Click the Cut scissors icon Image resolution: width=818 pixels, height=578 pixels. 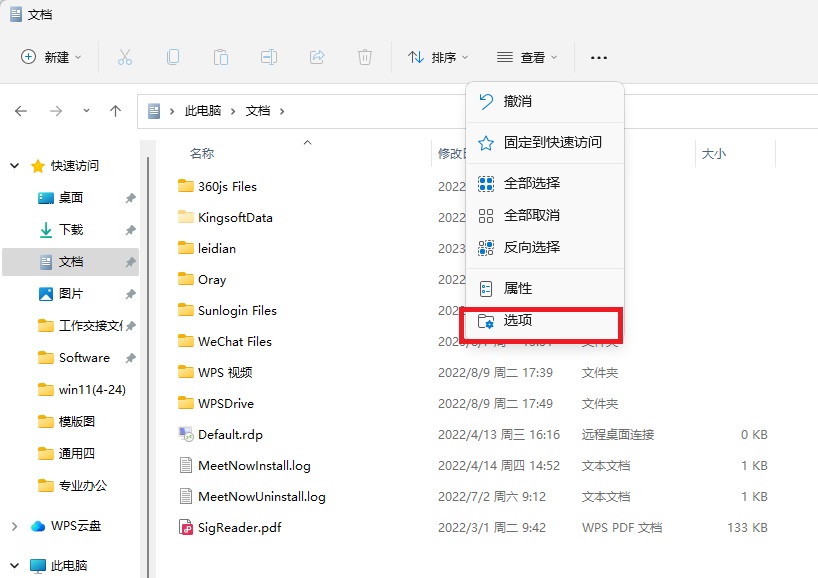(x=124, y=57)
